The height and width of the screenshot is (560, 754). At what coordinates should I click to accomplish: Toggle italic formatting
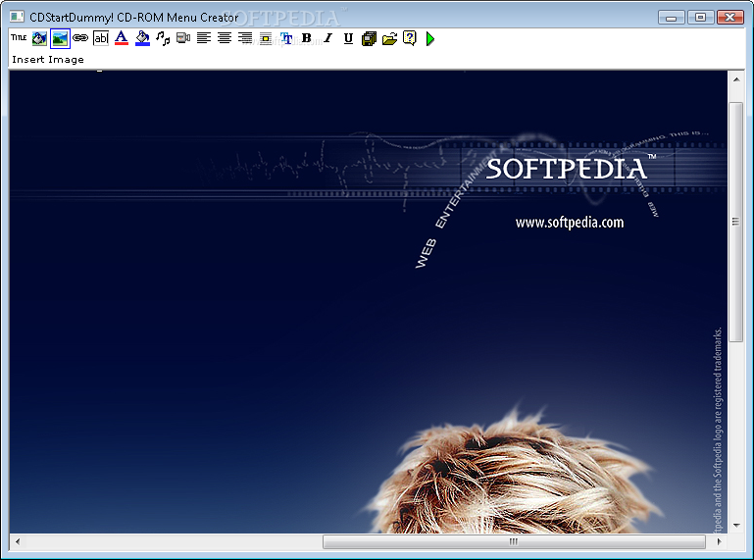[x=327, y=38]
